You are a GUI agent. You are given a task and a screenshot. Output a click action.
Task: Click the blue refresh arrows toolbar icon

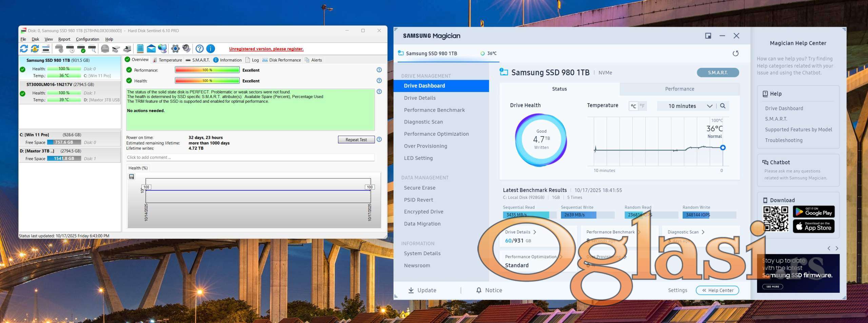tap(24, 49)
